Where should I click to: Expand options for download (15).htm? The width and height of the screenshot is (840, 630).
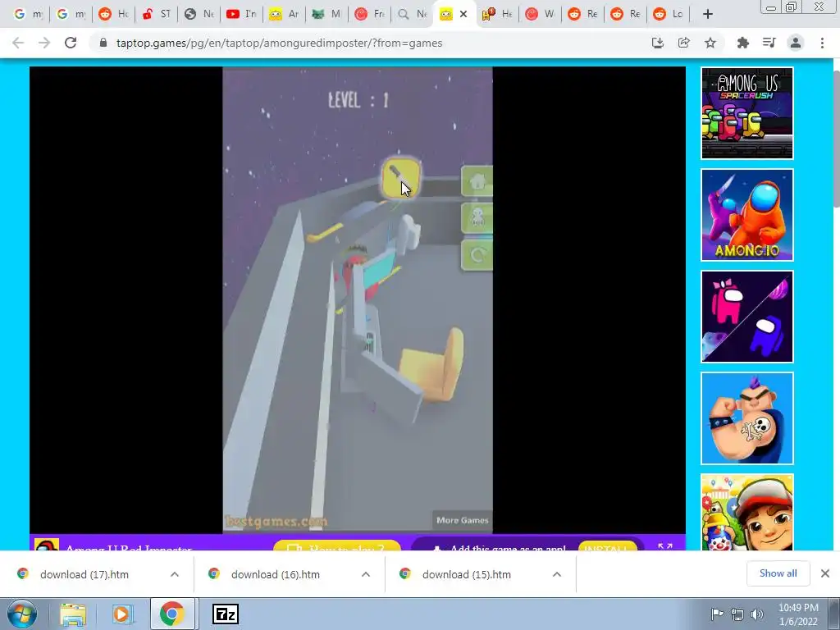click(557, 574)
